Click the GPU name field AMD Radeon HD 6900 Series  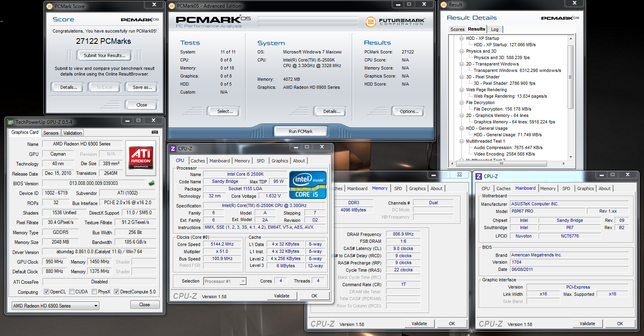(x=82, y=144)
